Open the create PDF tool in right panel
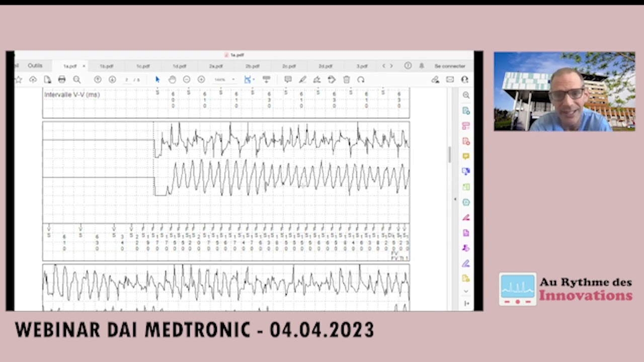Screen dimensions: 644x362 coord(466,141)
